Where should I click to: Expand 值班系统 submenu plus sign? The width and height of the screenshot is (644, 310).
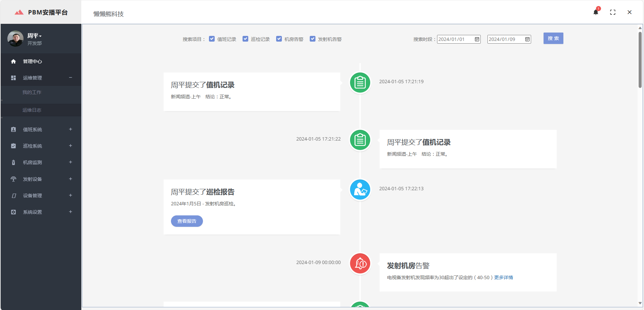pyautogui.click(x=71, y=129)
